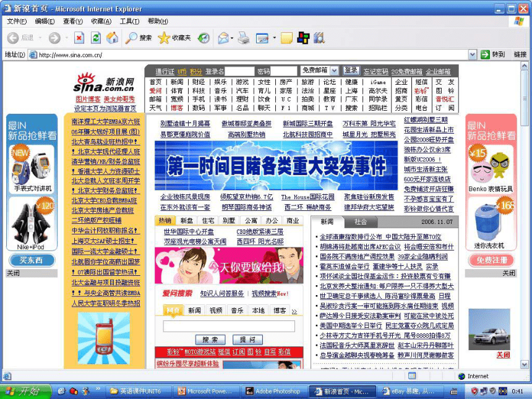The height and width of the screenshot is (399, 532).
Task: Click the Forward arrow toolbar icon
Action: tap(54, 38)
